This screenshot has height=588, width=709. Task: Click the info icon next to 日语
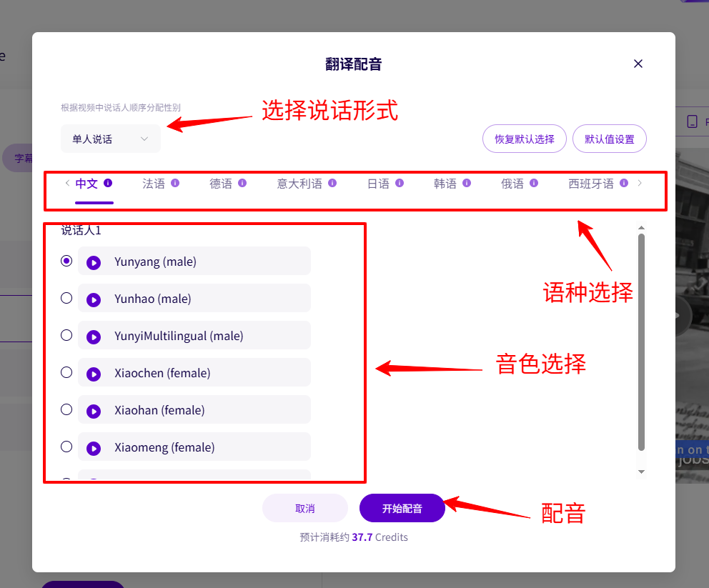tap(400, 183)
